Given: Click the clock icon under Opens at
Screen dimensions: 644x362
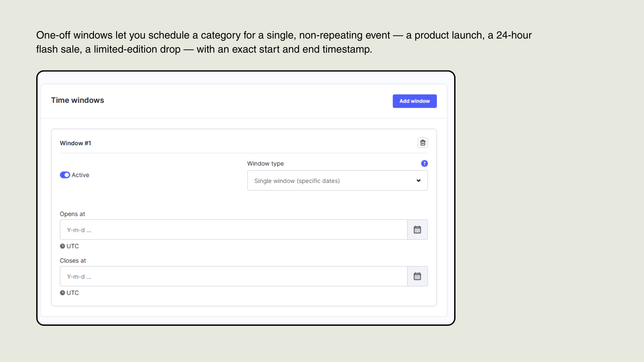Looking at the screenshot, I should pos(62,246).
